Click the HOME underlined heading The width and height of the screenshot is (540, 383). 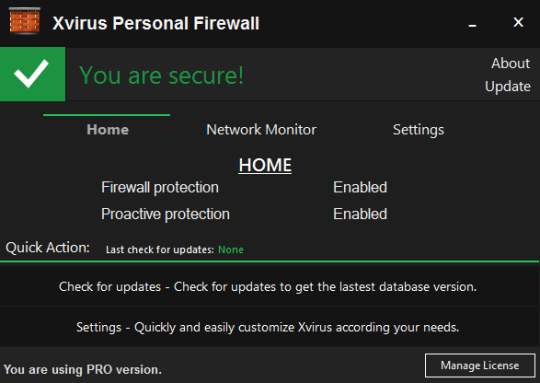[265, 165]
